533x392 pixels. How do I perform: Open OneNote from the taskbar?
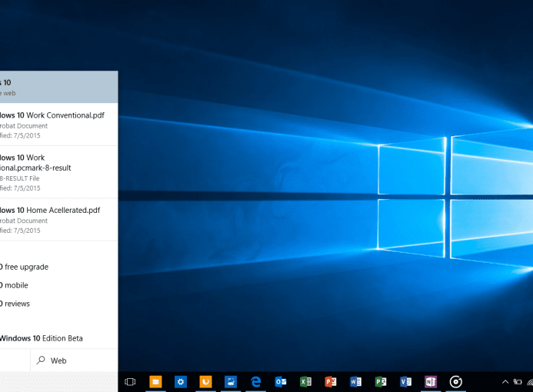[431, 382]
